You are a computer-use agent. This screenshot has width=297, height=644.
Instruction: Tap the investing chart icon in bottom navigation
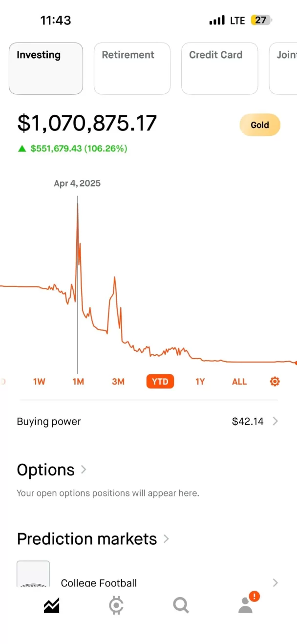point(51,605)
